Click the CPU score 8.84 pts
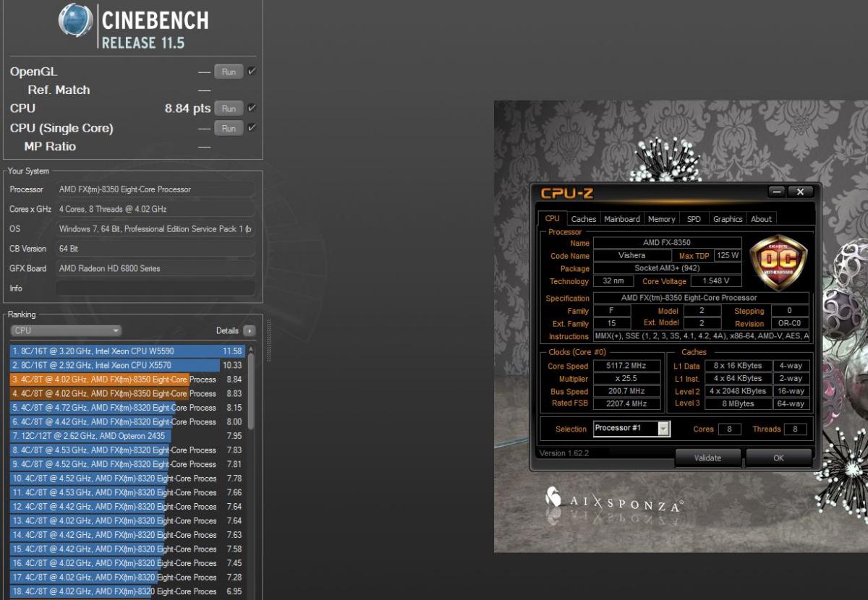Screen dimensions: 868x600 [187, 108]
